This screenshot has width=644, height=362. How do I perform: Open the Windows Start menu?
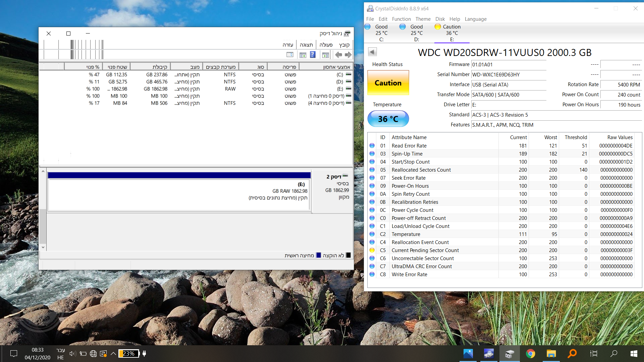[x=634, y=354]
